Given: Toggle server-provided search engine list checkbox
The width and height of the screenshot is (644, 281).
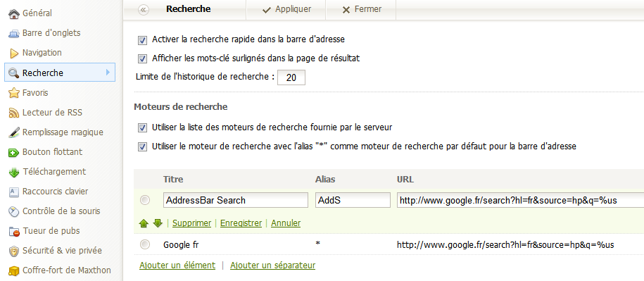Looking at the screenshot, I should (142, 128).
